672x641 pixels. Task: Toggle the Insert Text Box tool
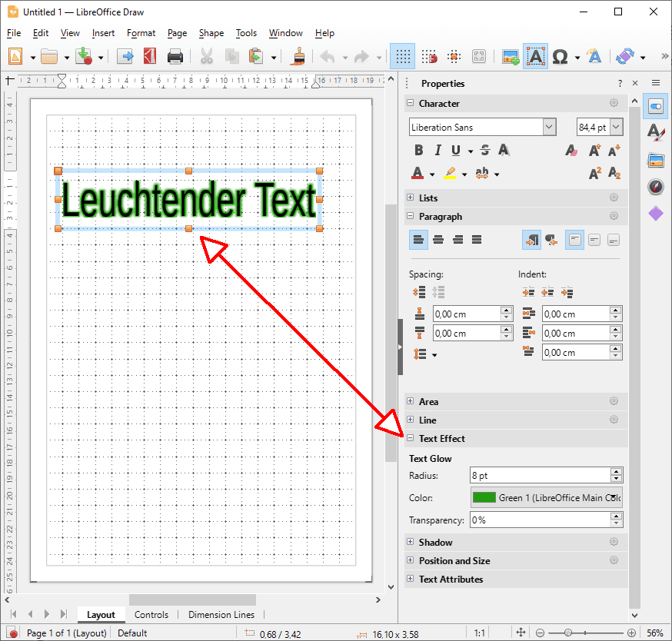tap(535, 56)
